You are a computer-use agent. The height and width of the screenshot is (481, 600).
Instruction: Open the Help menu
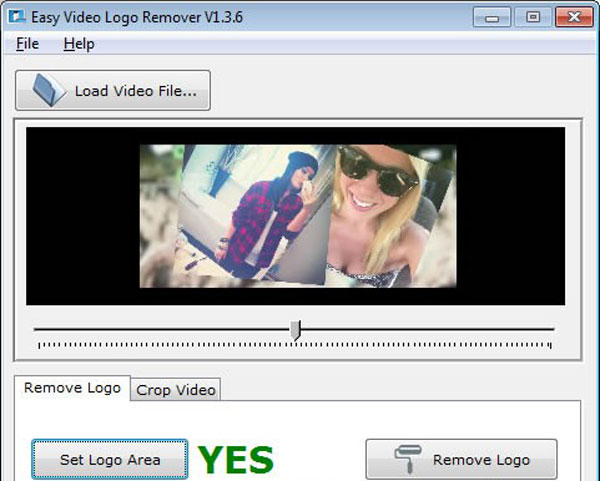[x=78, y=44]
